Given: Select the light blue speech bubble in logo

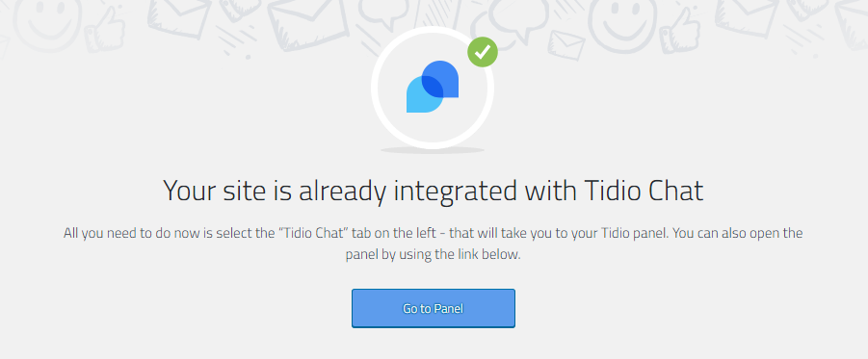Looking at the screenshot, I should [x=425, y=94].
